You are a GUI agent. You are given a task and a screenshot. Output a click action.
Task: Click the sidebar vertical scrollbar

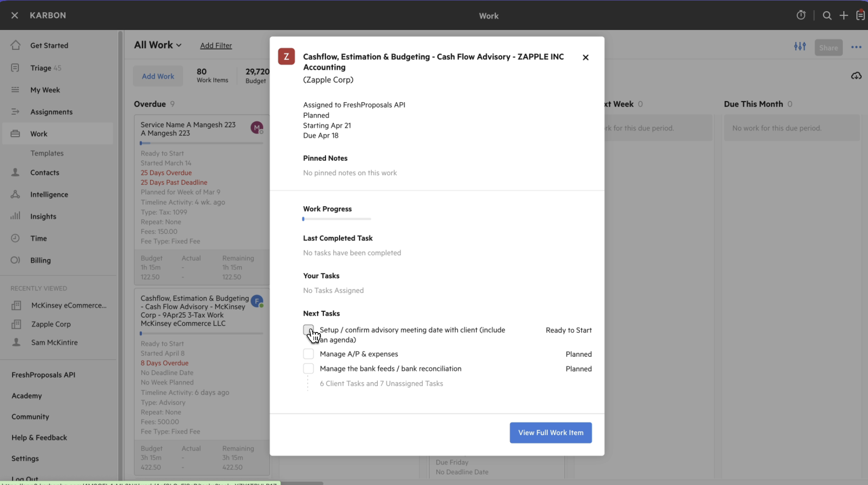[120, 256]
